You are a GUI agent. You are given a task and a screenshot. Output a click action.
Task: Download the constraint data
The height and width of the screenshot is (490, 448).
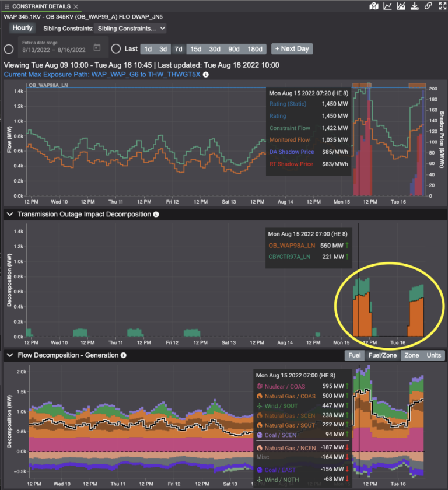415,6
